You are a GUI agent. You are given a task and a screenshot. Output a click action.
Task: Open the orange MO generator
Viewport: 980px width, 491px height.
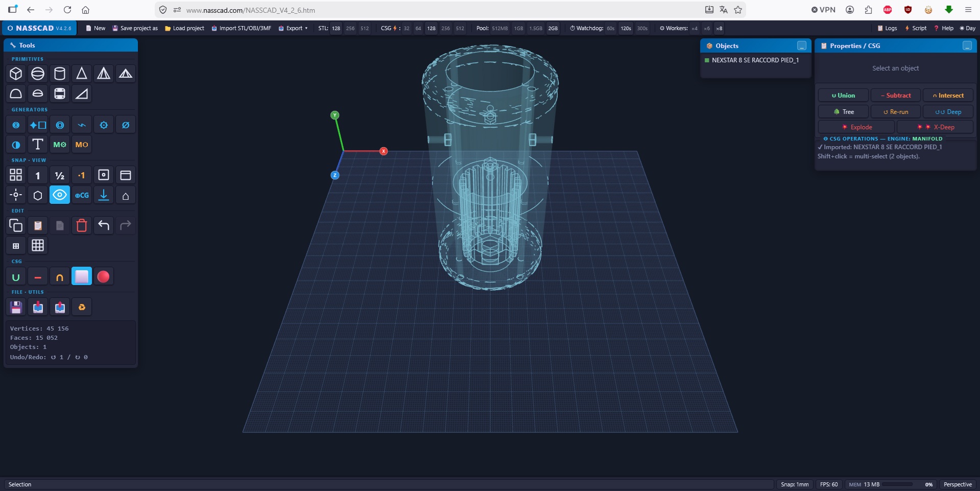click(x=82, y=145)
